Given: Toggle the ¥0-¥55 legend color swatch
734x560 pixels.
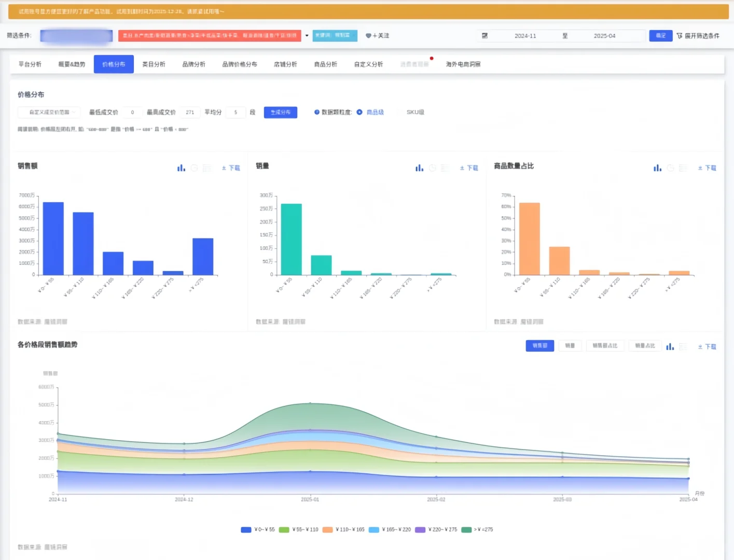Looking at the screenshot, I should (246, 530).
